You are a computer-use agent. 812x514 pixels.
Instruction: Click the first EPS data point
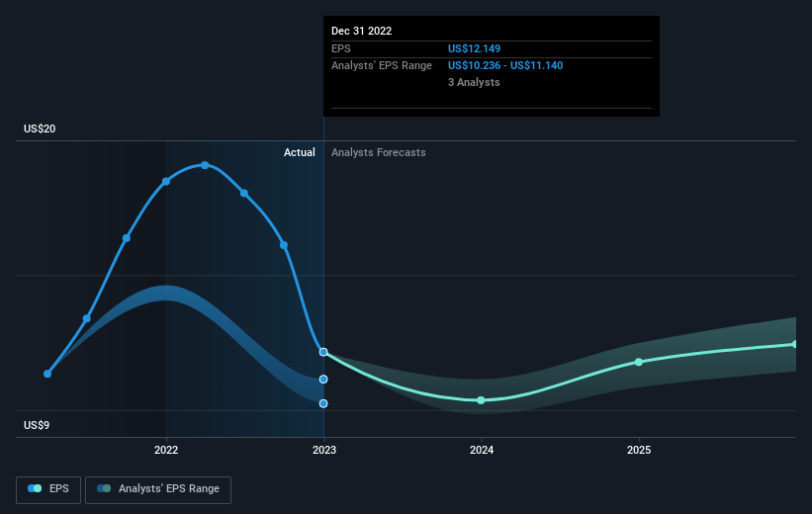47,374
